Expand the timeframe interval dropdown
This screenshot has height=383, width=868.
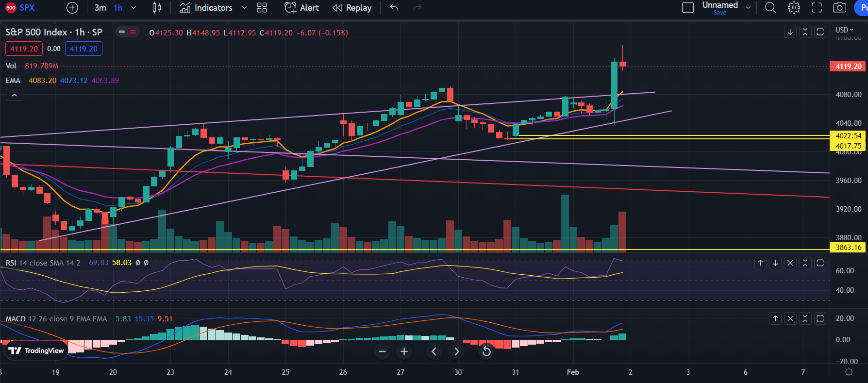click(x=134, y=8)
